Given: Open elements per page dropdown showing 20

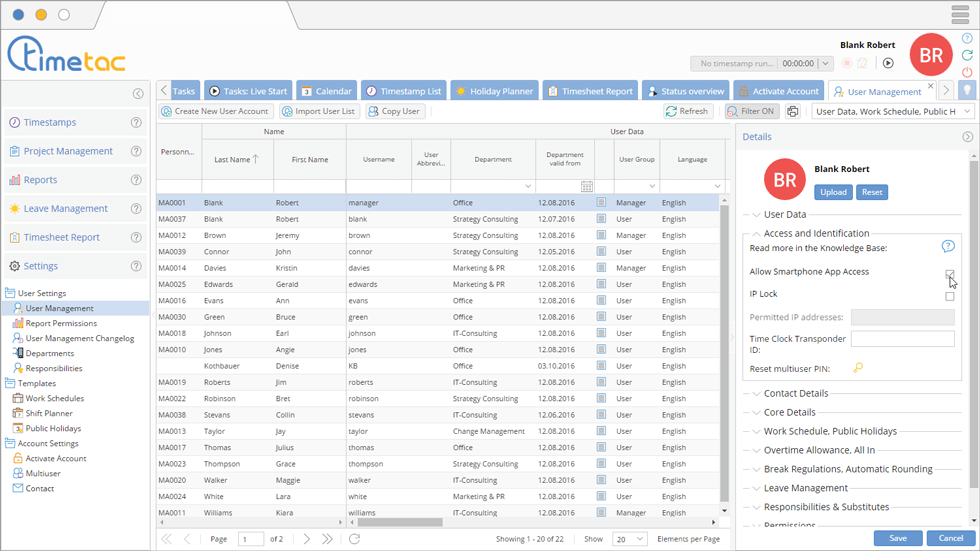Looking at the screenshot, I should tap(630, 539).
